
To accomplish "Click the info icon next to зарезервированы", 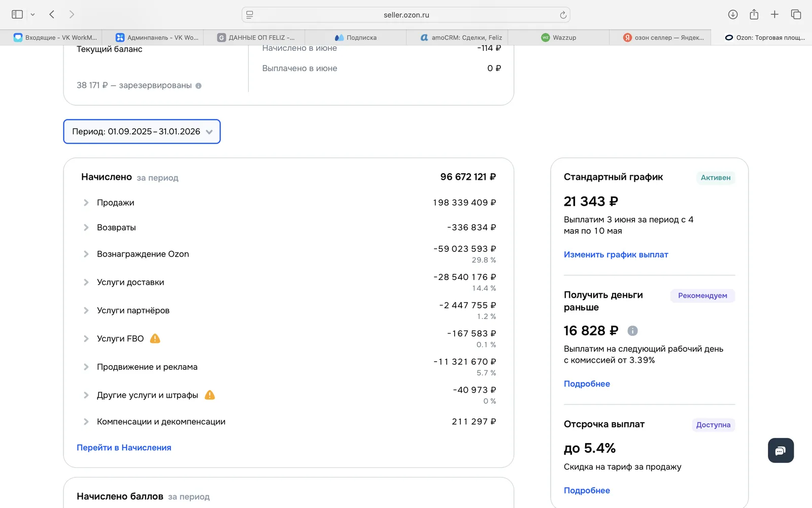I will click(x=198, y=86).
